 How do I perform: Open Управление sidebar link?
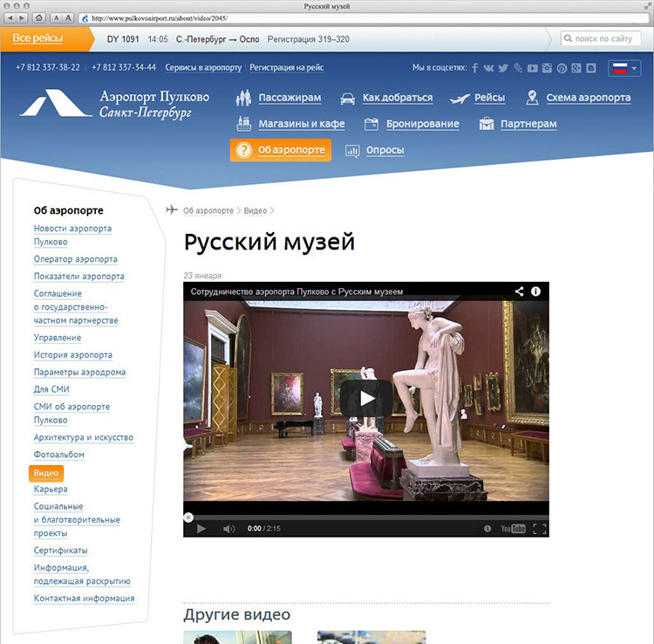(58, 338)
